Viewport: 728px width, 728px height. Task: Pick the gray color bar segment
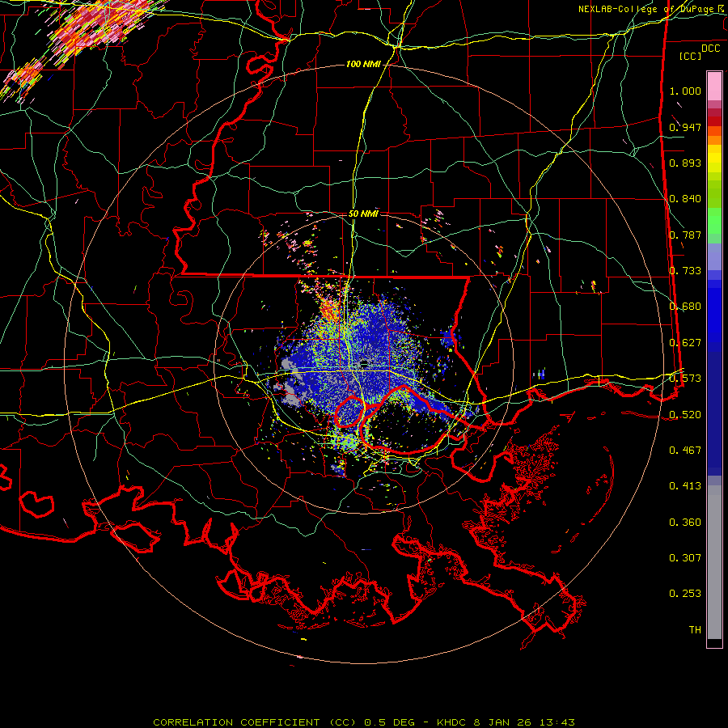coord(714,562)
